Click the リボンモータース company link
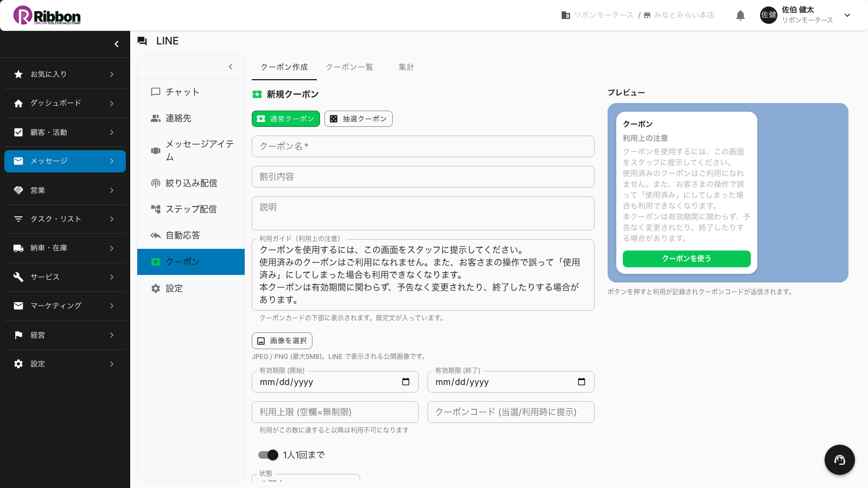868x488 pixels. coord(603,15)
